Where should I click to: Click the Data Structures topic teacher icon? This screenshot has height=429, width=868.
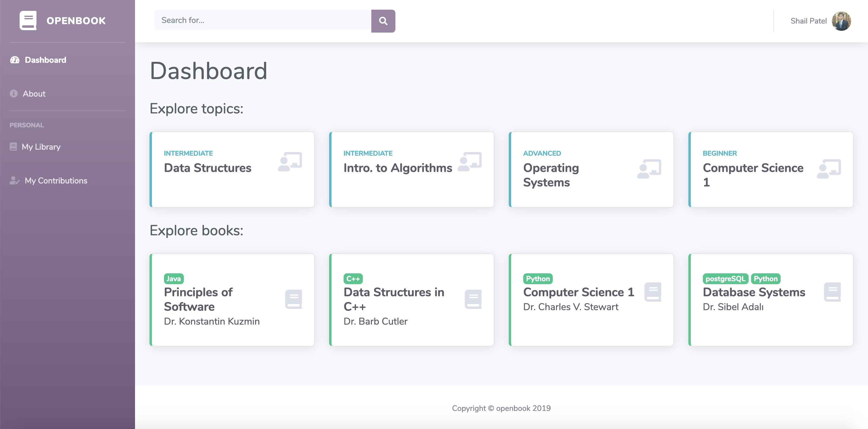(290, 162)
